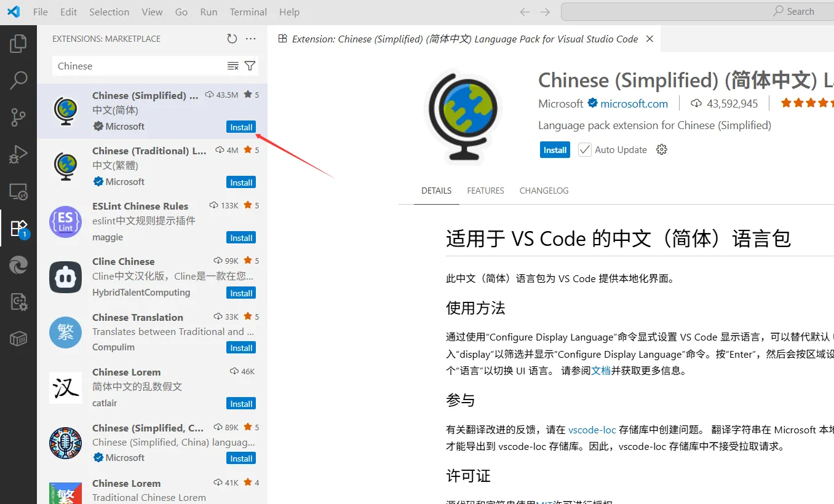The width and height of the screenshot is (834, 504).
Task: Close the Chinese Language Pack extension tab
Action: click(649, 39)
